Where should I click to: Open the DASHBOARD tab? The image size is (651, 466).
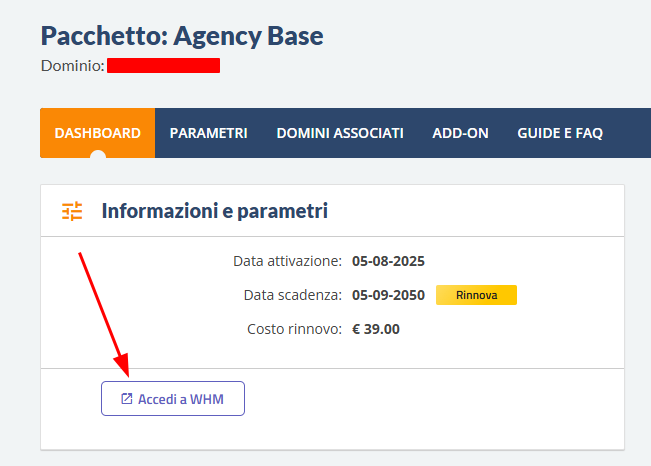coord(97,133)
